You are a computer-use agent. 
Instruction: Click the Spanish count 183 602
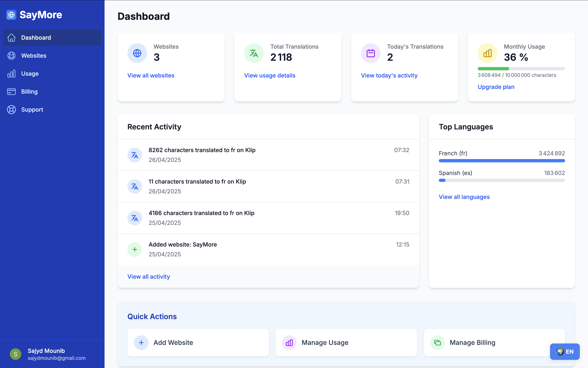pyautogui.click(x=555, y=173)
